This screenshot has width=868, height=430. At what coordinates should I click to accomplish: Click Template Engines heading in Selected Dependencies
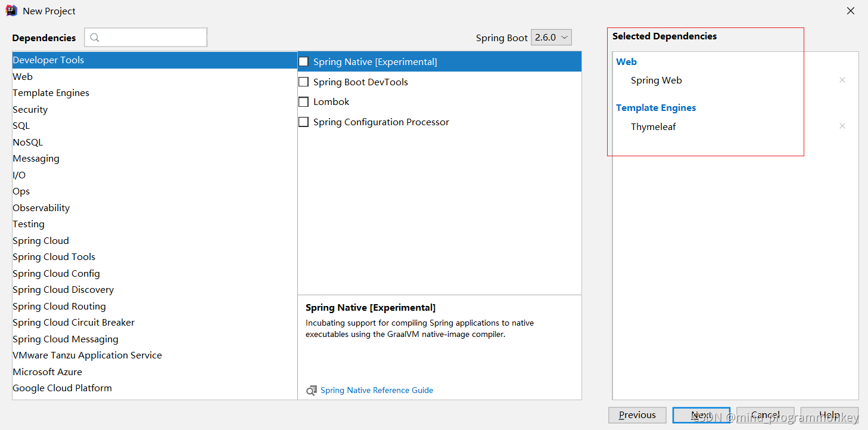pos(656,108)
